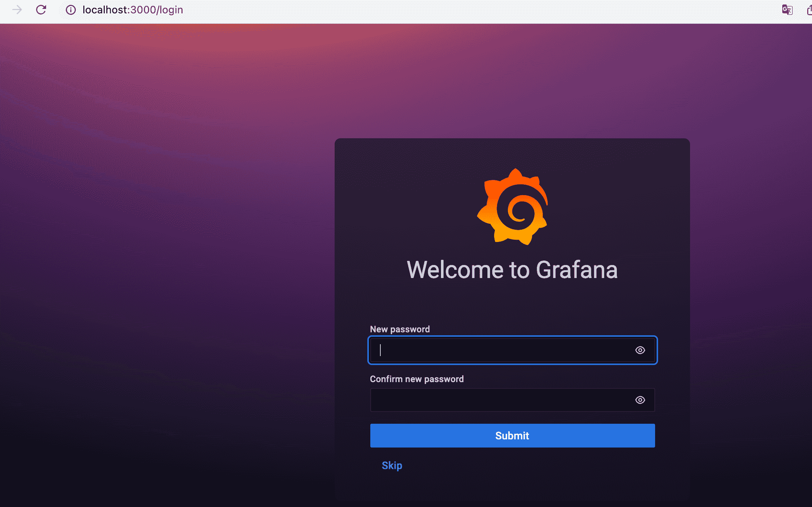Reload the page with the refresh icon
Screen dimensions: 812x507
[x=41, y=10]
